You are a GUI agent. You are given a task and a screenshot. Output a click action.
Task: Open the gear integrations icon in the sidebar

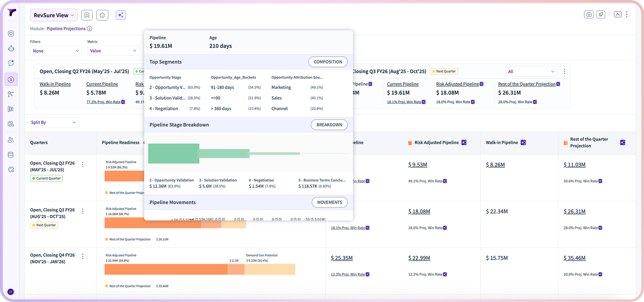click(x=11, y=170)
